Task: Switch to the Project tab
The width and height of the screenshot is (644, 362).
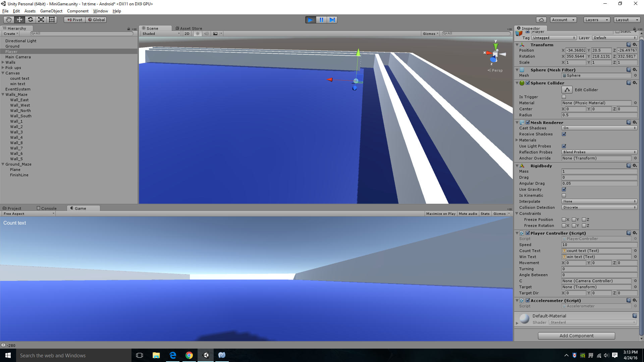Action: (12, 208)
